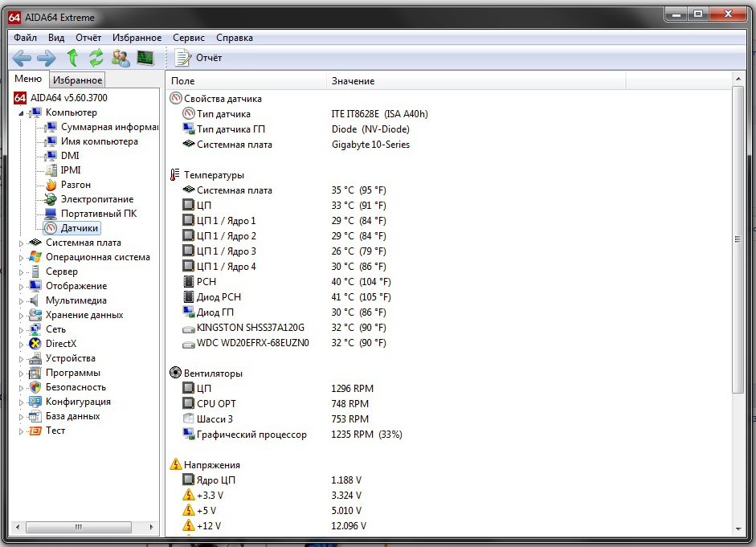Expand the Операционная система tree node

tap(21, 258)
